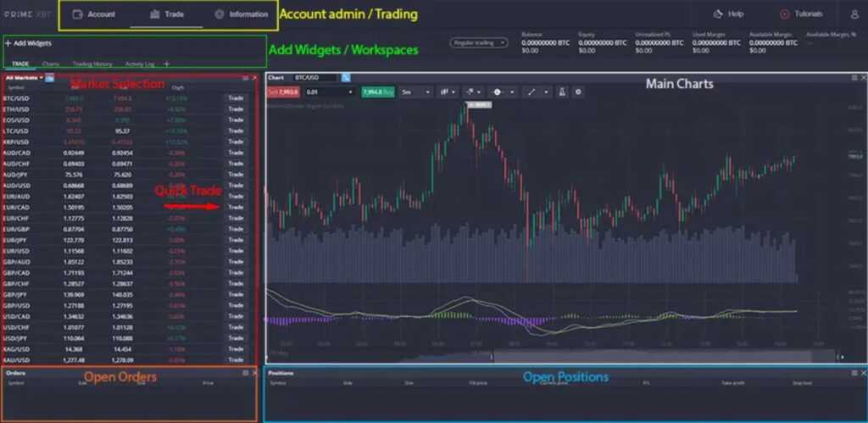Select the XAG/USD symbol
Viewport: 868px width, 423px height.
(16, 349)
